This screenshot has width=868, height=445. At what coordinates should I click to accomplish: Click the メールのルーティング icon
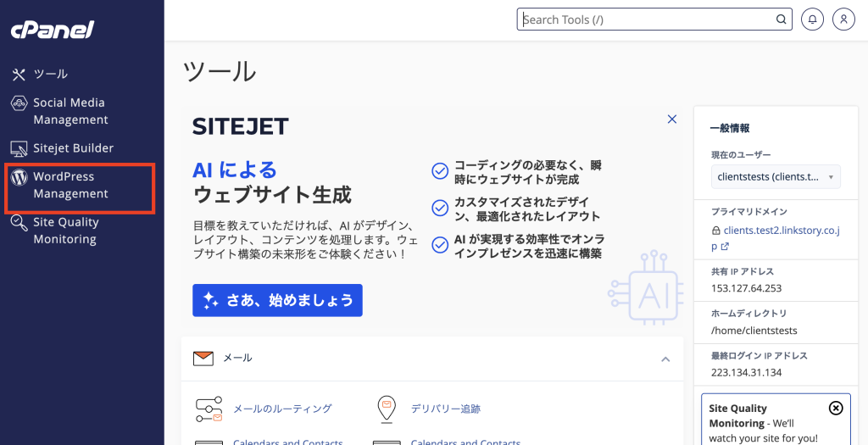coord(209,409)
